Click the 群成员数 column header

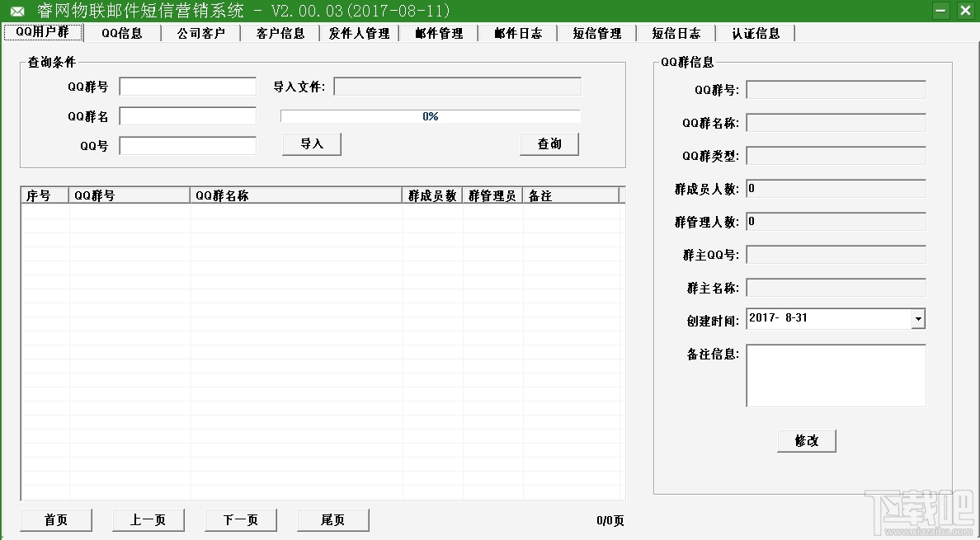point(432,195)
